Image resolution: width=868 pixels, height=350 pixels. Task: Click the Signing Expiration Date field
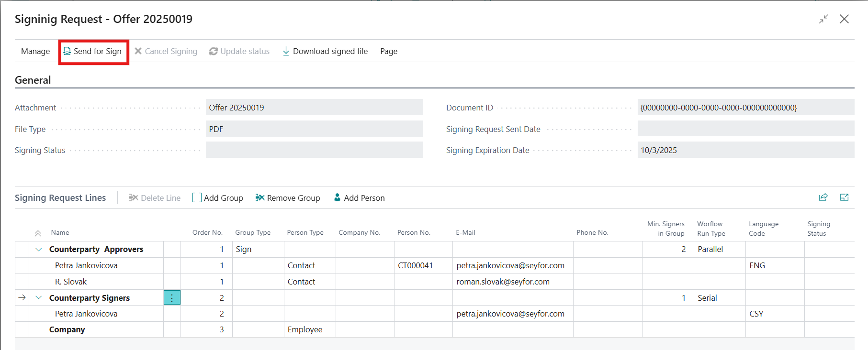(x=745, y=150)
